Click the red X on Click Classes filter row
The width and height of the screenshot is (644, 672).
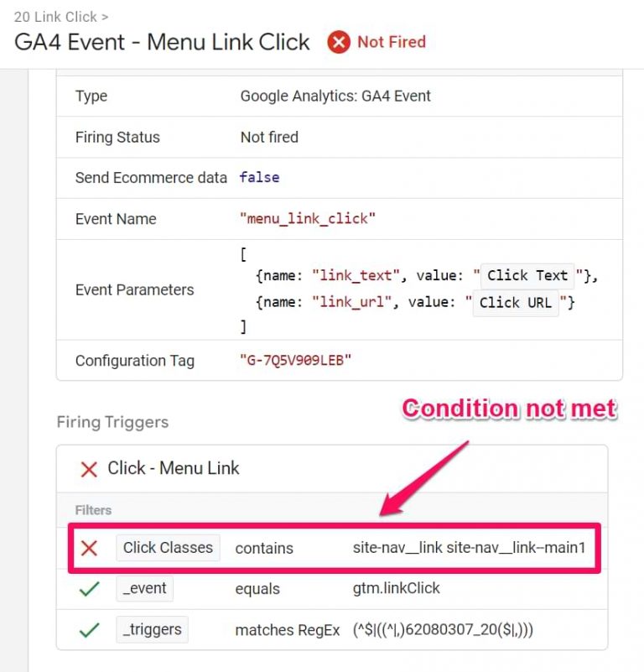(x=88, y=547)
